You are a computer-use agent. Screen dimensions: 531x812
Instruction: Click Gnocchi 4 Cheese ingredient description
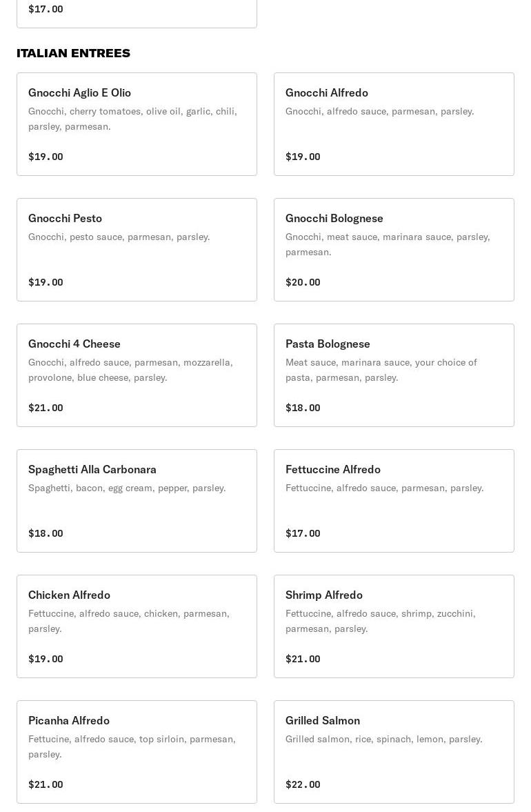coord(130,370)
